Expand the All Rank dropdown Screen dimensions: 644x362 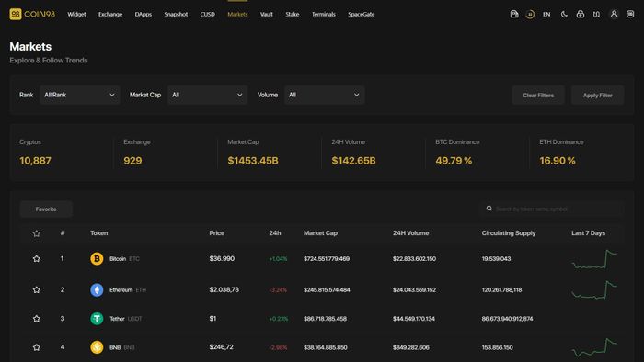click(x=80, y=95)
